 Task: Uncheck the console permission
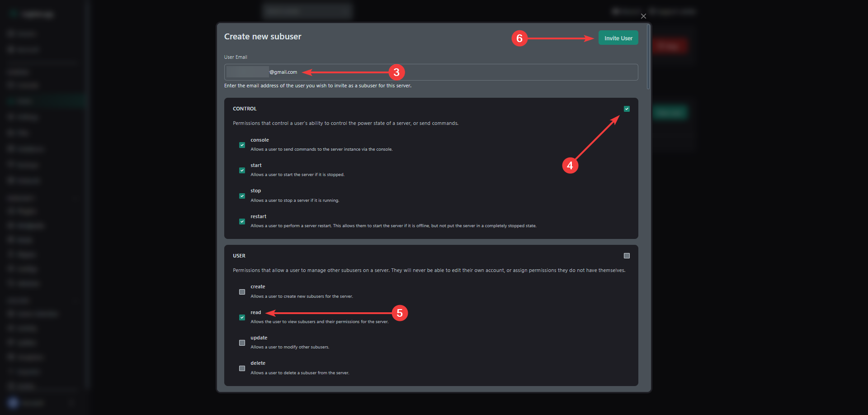point(242,145)
